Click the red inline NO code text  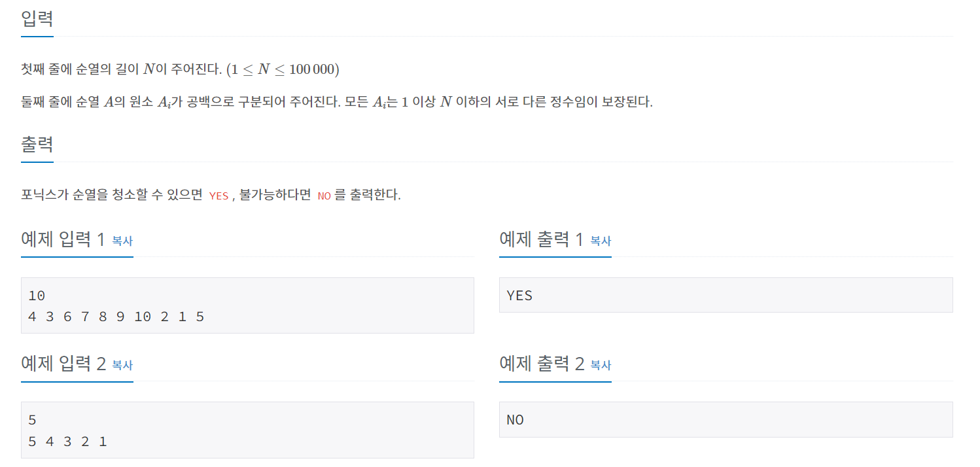pyautogui.click(x=324, y=196)
